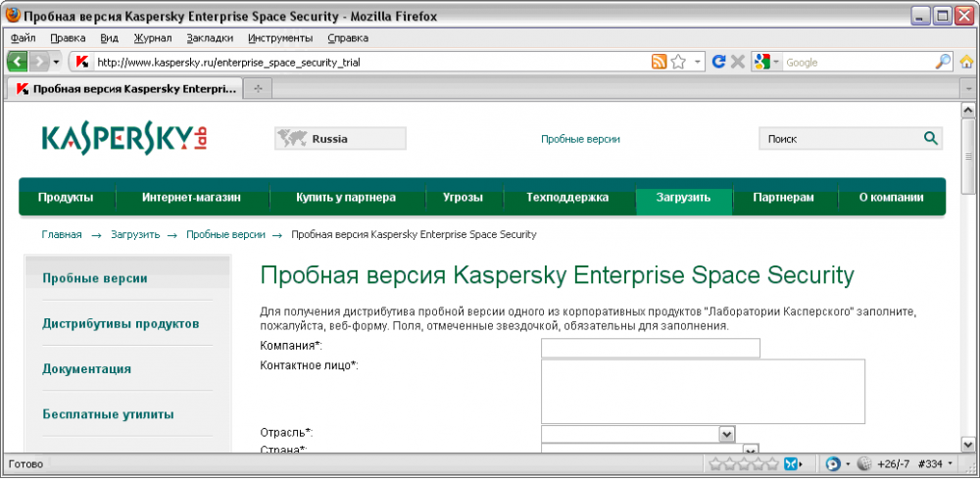Image resolution: width=980 pixels, height=479 pixels.
Task: Open Дистрибутивы продуктов in the sidebar
Action: click(121, 324)
